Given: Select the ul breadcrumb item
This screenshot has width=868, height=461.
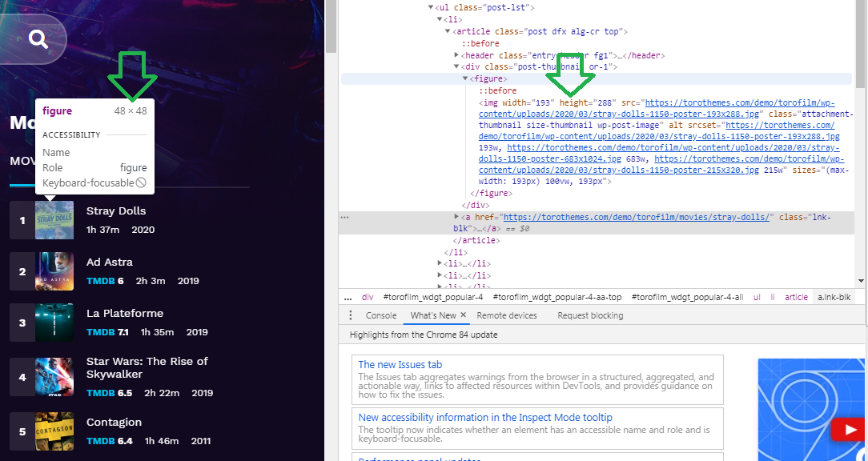Looking at the screenshot, I should [757, 297].
